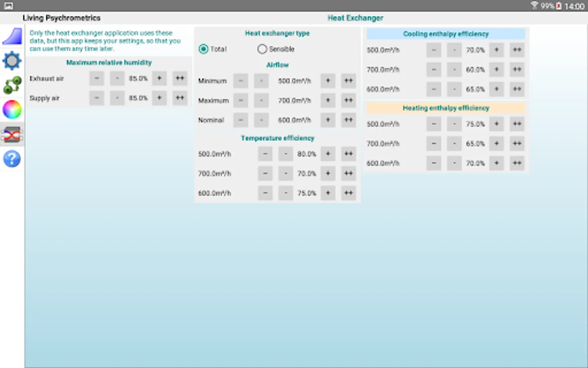Decrease Supply air humidity with small minus
588x368 pixels.
coord(117,98)
